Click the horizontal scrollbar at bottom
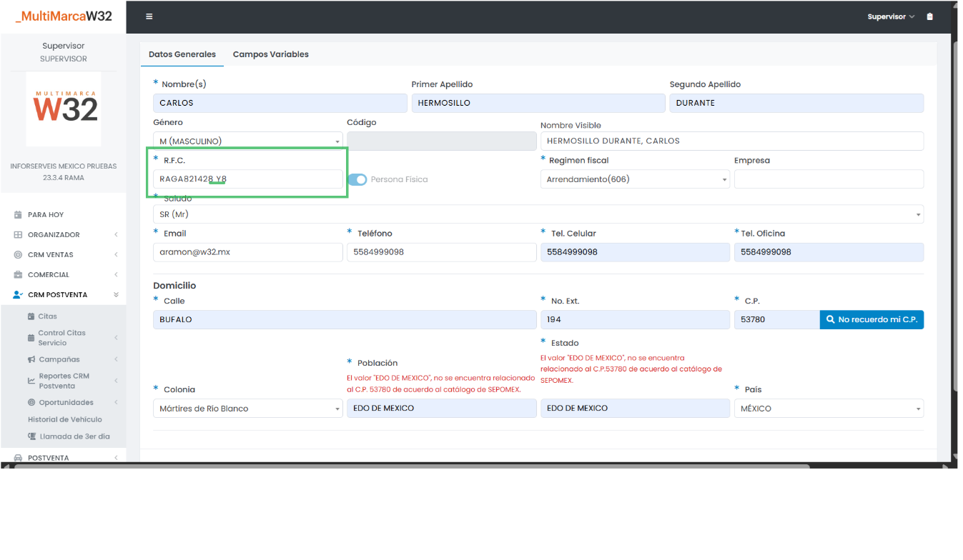963x560 pixels. [411, 466]
